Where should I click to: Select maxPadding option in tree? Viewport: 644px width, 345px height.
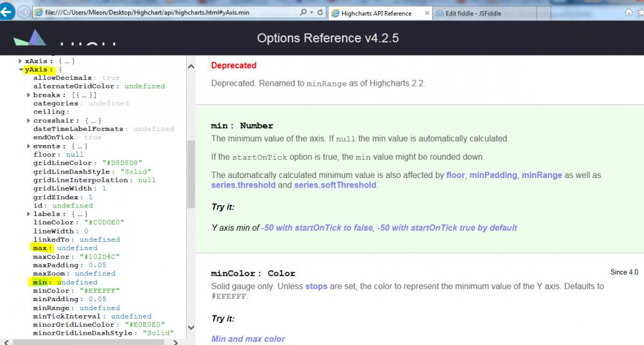(x=55, y=265)
